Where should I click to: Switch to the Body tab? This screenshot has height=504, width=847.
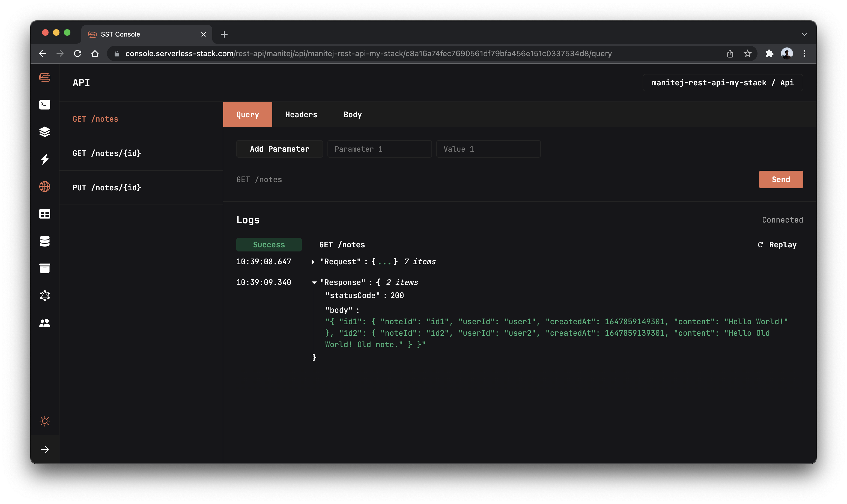(352, 115)
